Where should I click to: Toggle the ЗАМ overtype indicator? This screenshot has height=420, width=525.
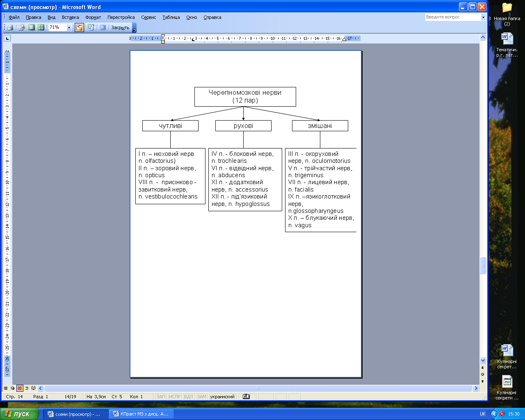tap(202, 397)
